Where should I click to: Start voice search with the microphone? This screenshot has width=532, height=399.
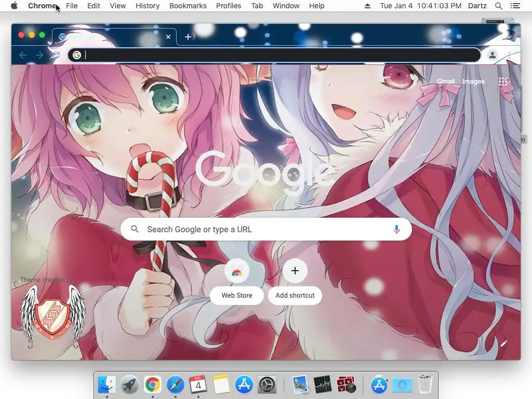[396, 229]
